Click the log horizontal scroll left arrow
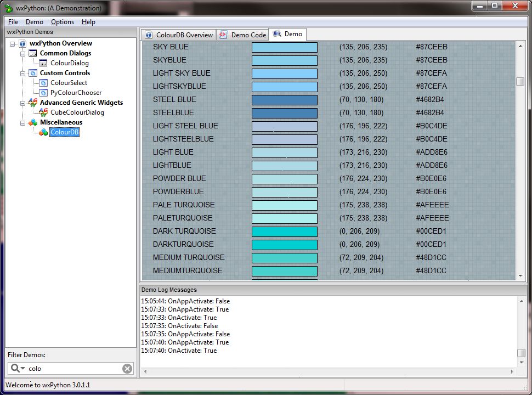The image size is (532, 395). [x=145, y=371]
